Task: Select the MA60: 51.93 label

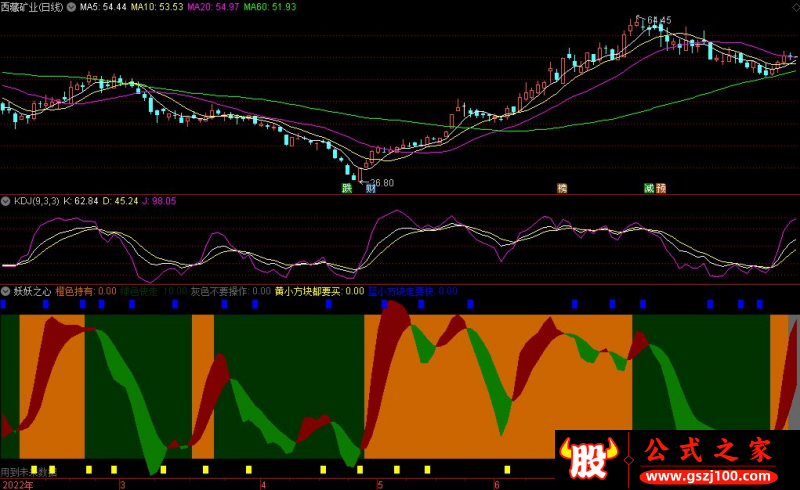Action: (x=269, y=7)
